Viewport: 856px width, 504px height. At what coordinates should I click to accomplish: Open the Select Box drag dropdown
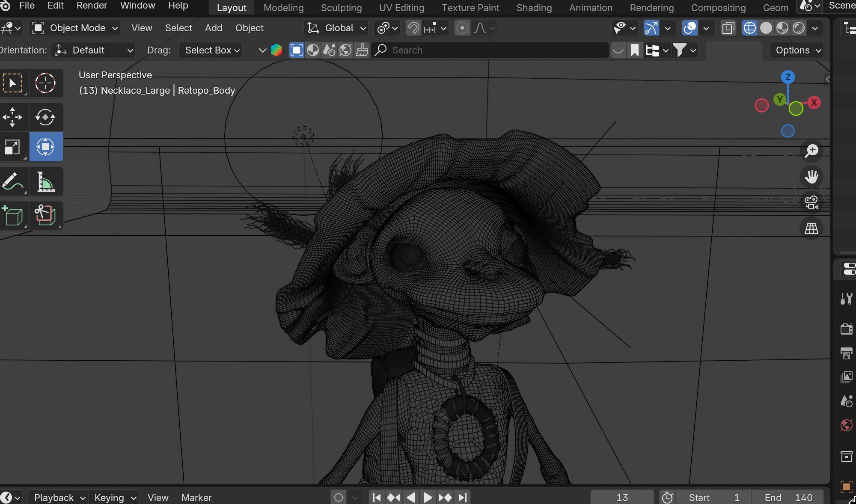pyautogui.click(x=211, y=50)
